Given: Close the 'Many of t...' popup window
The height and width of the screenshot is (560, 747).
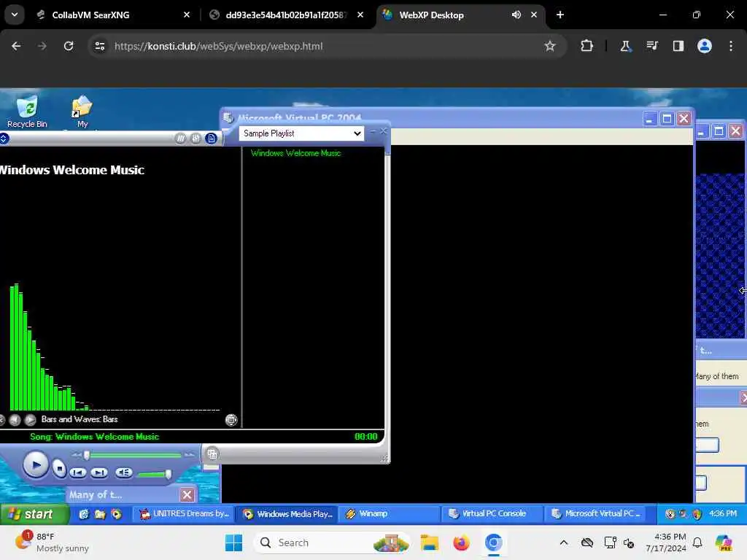Looking at the screenshot, I should [x=187, y=495].
